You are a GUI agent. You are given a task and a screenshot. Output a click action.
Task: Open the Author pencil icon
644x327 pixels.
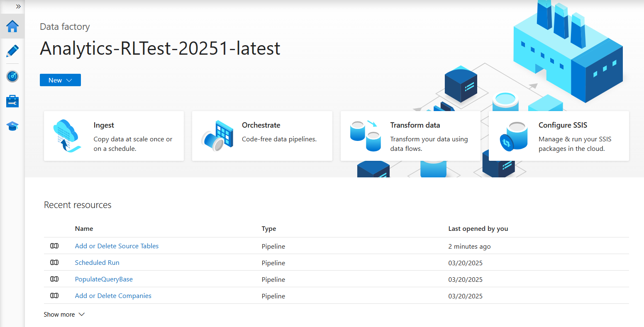tap(12, 51)
